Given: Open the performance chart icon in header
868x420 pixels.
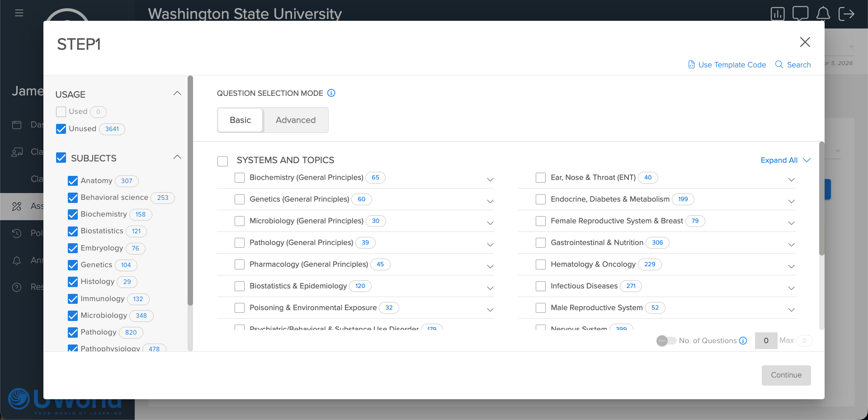Looking at the screenshot, I should (777, 14).
